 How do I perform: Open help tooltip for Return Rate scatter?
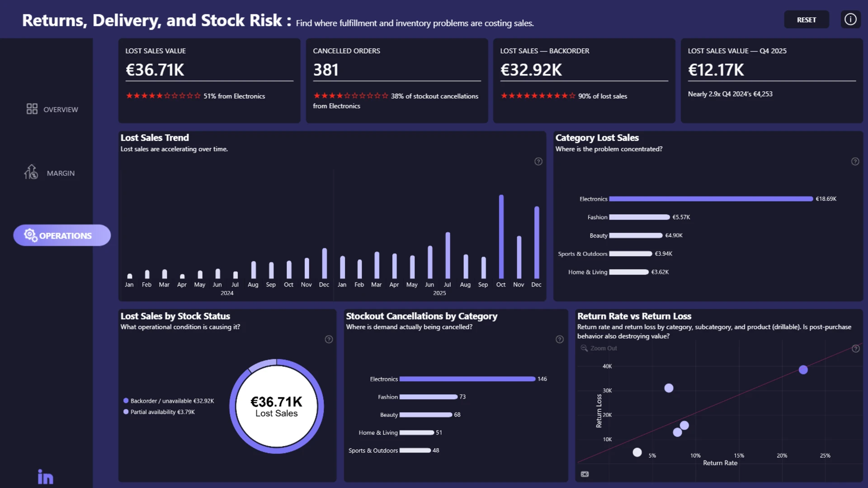tap(855, 348)
